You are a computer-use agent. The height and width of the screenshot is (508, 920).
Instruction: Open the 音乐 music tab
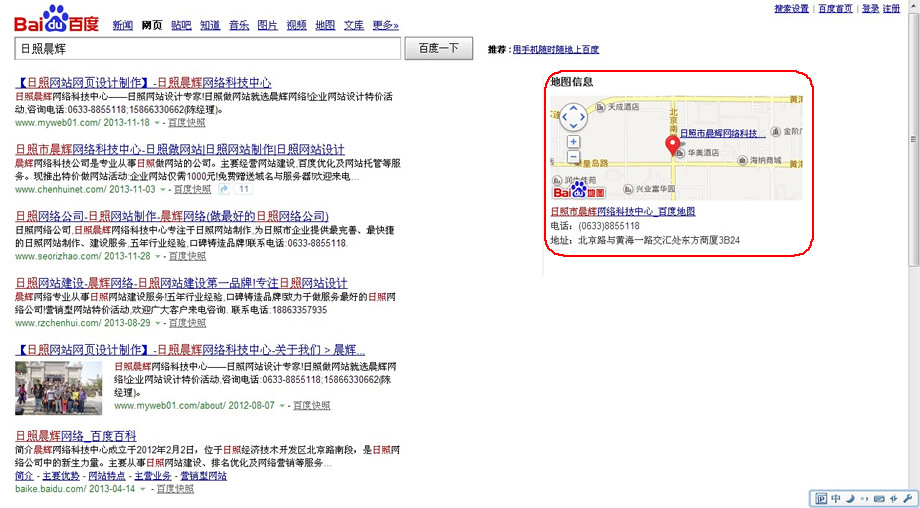[x=239, y=25]
